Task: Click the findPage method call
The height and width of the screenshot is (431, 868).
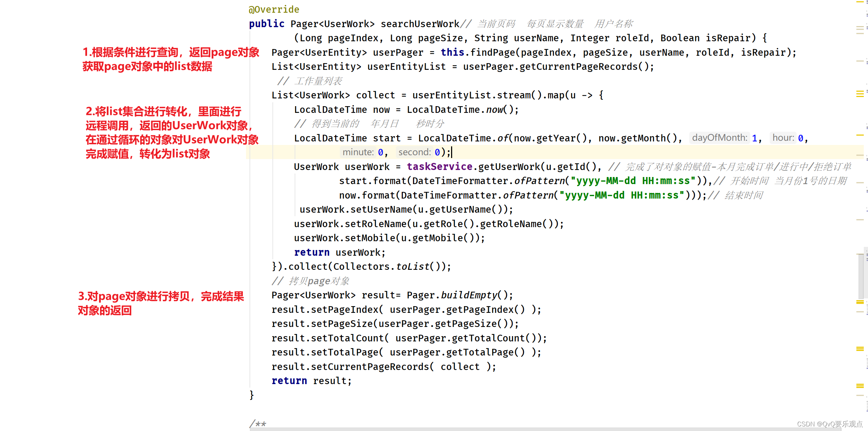Action: pyautogui.click(x=492, y=52)
